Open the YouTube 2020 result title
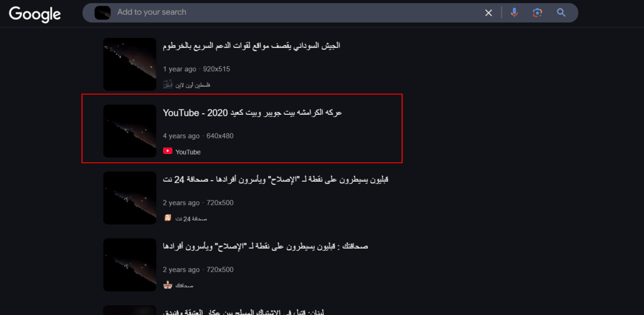The image size is (644, 315). click(252, 113)
